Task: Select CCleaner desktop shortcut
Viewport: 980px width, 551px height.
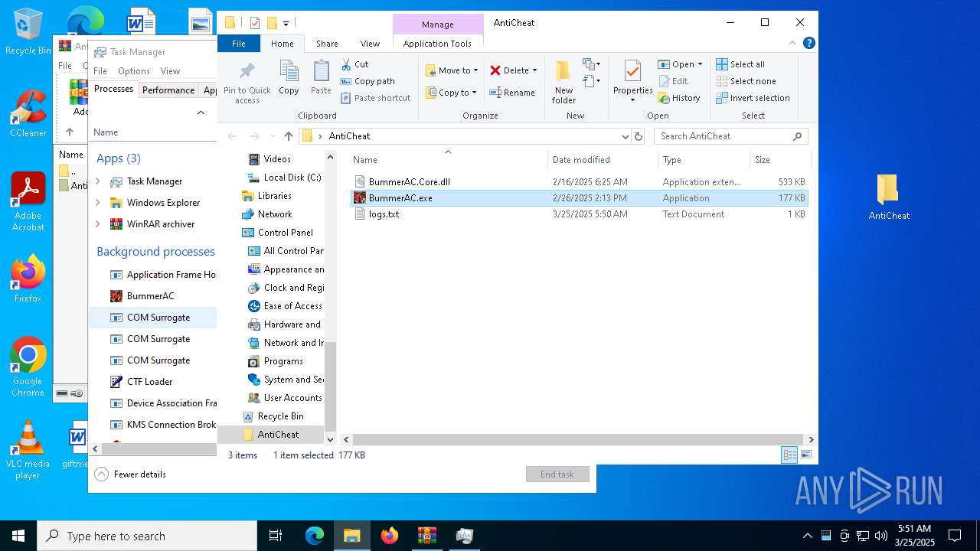Action: click(x=28, y=114)
